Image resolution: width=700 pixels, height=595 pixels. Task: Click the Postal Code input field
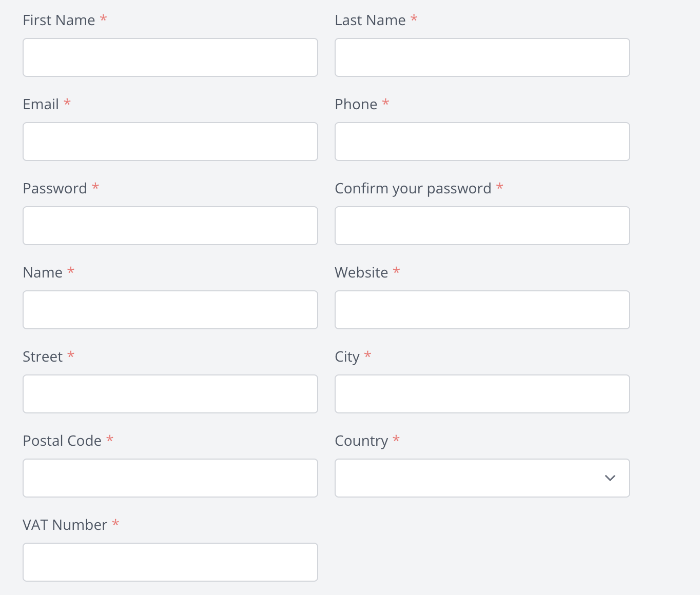pos(170,478)
